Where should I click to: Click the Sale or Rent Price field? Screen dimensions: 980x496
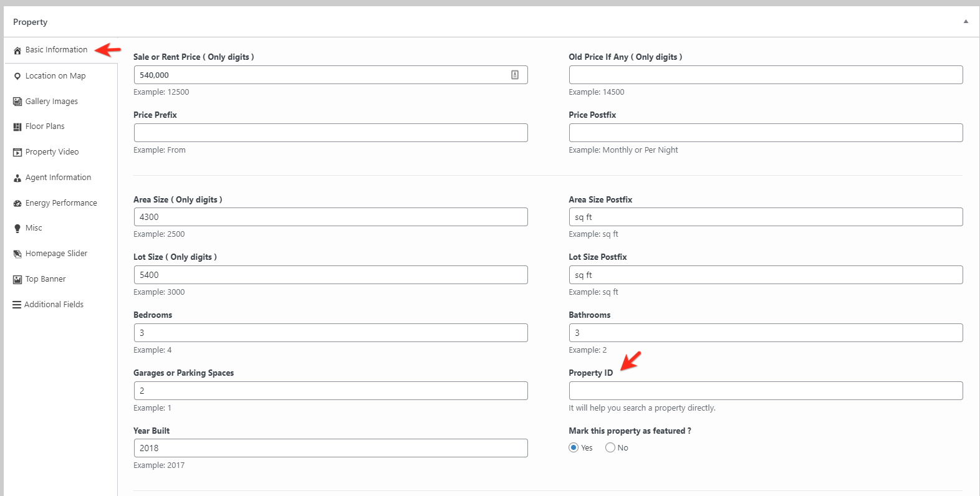click(330, 75)
